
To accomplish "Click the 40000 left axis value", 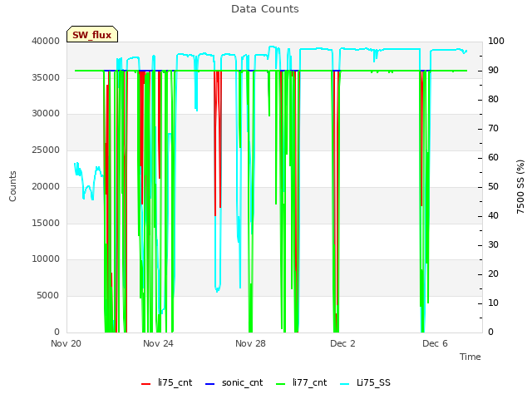I will pyautogui.click(x=46, y=41).
